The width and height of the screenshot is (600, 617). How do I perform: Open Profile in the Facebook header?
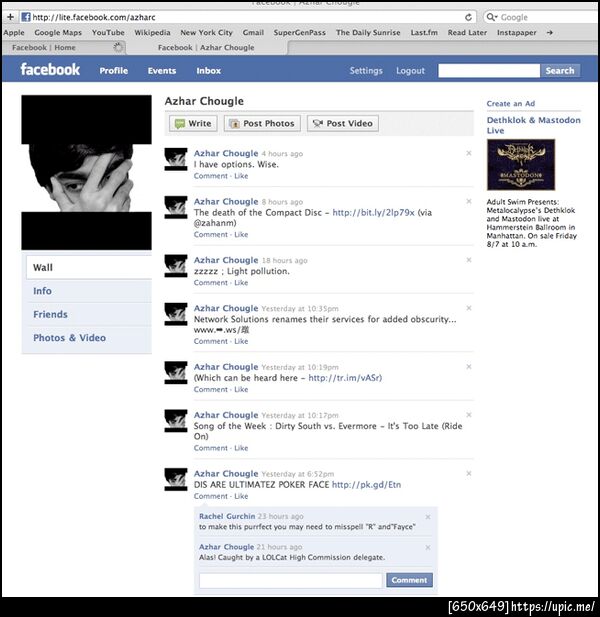[114, 70]
